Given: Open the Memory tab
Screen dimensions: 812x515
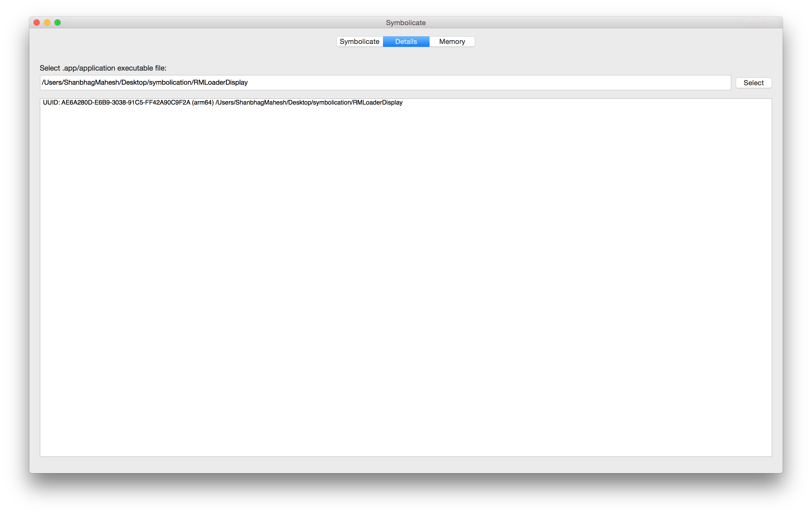Looking at the screenshot, I should coord(452,42).
